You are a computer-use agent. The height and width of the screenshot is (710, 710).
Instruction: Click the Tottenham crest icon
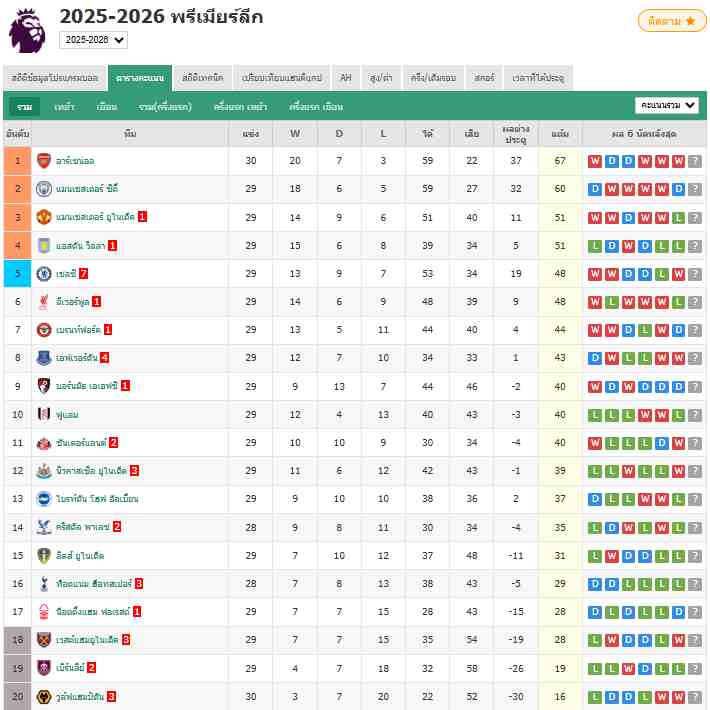(43, 583)
